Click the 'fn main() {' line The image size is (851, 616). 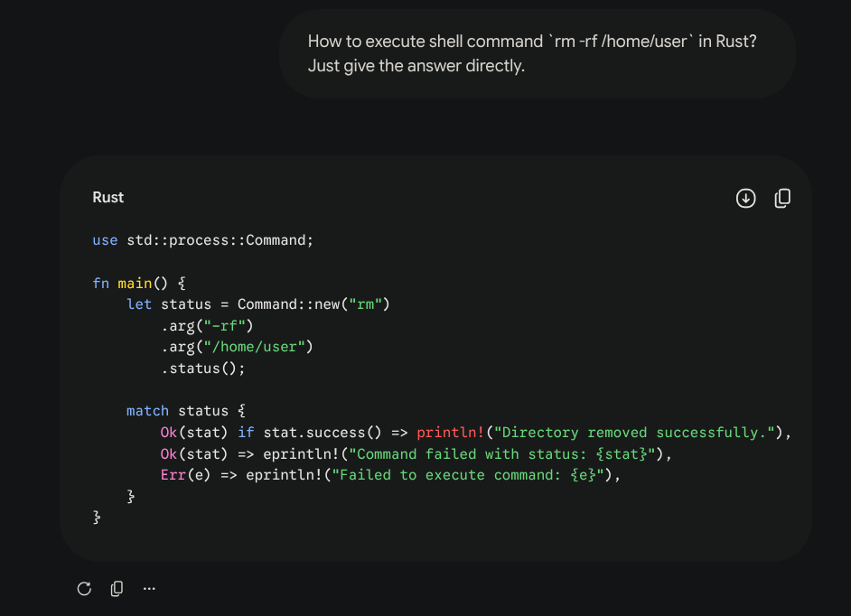click(139, 283)
